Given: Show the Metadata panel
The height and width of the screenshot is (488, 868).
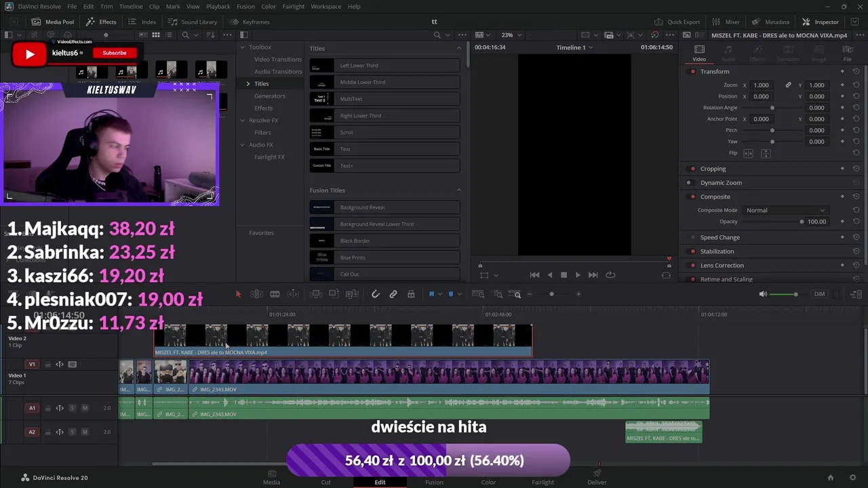Looking at the screenshot, I should pos(770,22).
